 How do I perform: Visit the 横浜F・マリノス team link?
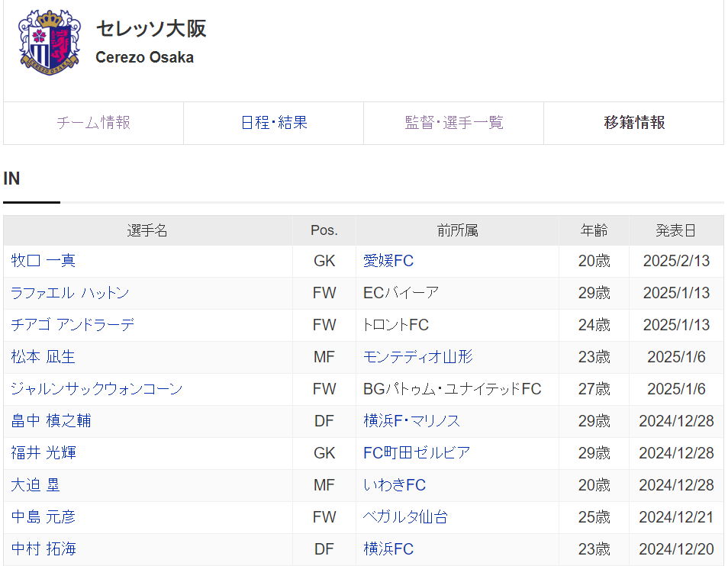click(411, 421)
